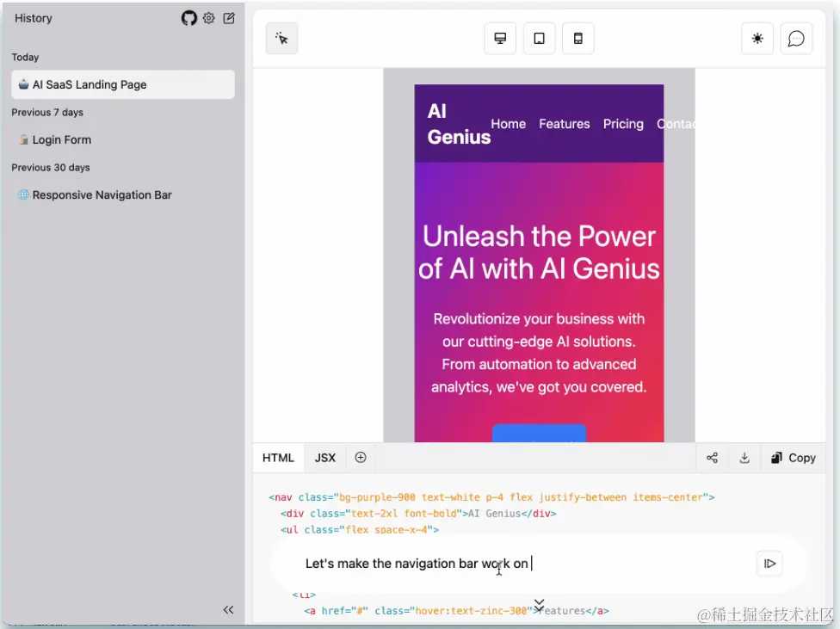This screenshot has height=629, width=840.
Task: Click the Features link in preview
Action: tap(564, 124)
